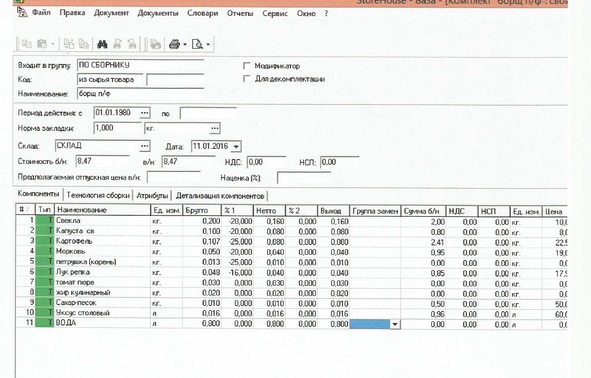Click the green T icon for жир кулинарный
The height and width of the screenshot is (378, 591).
tap(45, 292)
